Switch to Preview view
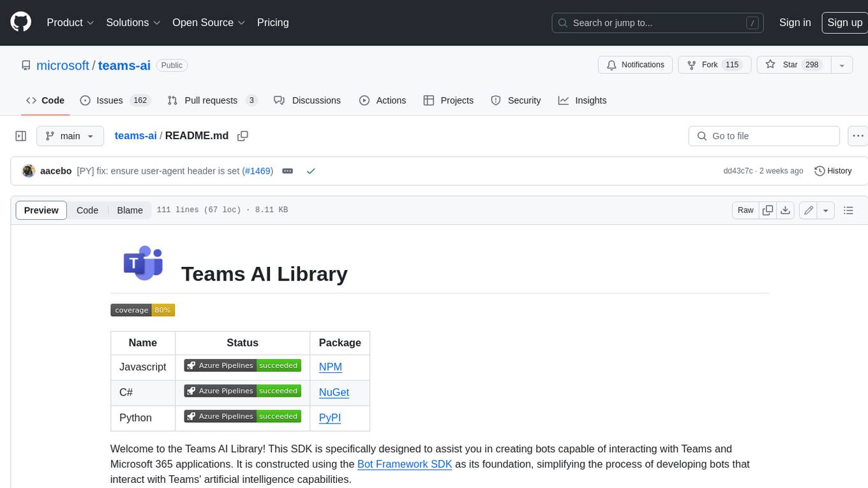 (41, 210)
